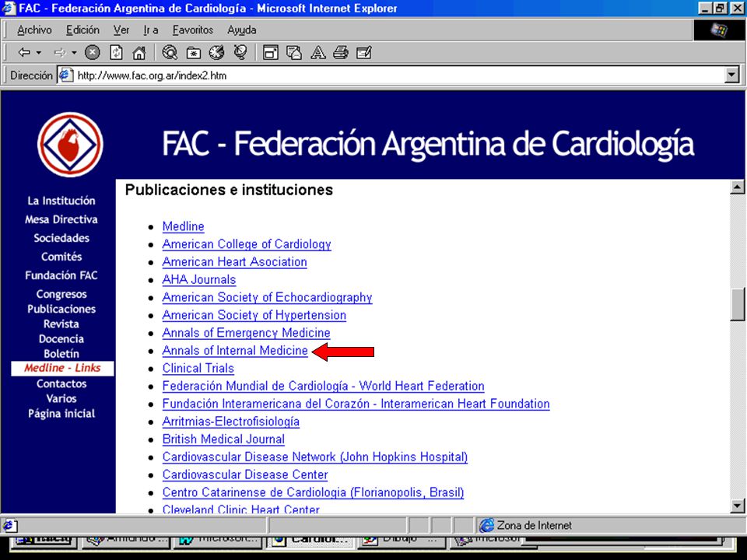Screen dimensions: 747x560
Task: Open Cardiovascular Disease Center link
Action: (x=245, y=474)
